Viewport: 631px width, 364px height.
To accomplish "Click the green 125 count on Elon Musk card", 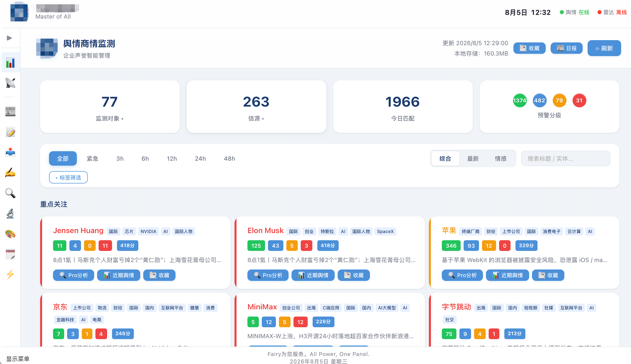I will tap(256, 246).
